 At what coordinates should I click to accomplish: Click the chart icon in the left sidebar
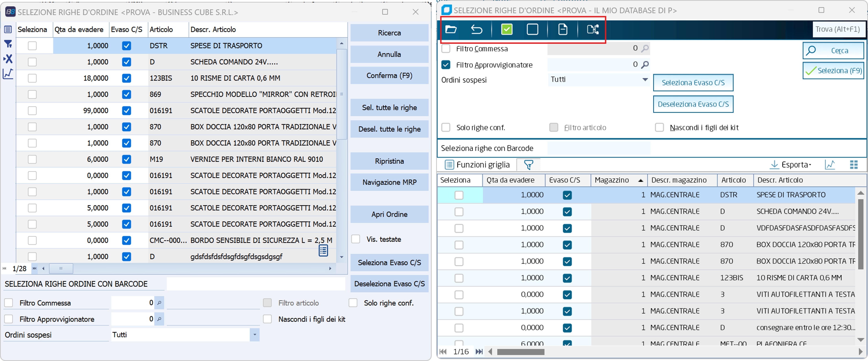pos(8,74)
